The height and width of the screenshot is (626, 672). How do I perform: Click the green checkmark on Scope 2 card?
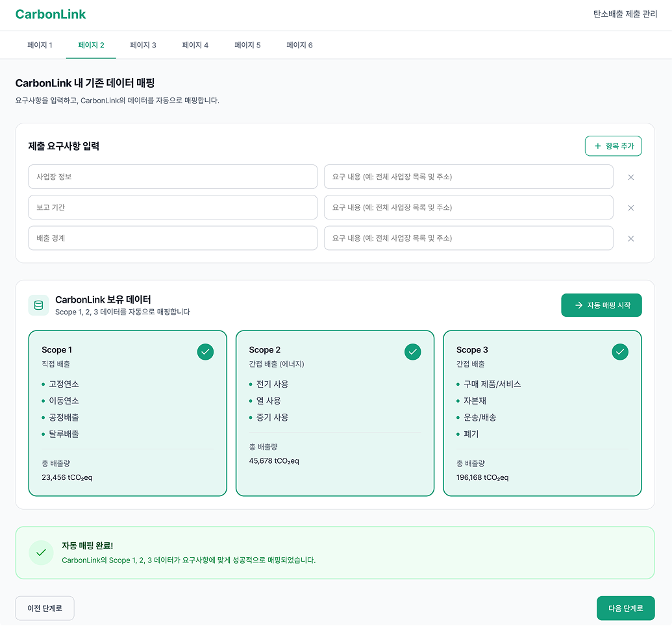pos(412,352)
